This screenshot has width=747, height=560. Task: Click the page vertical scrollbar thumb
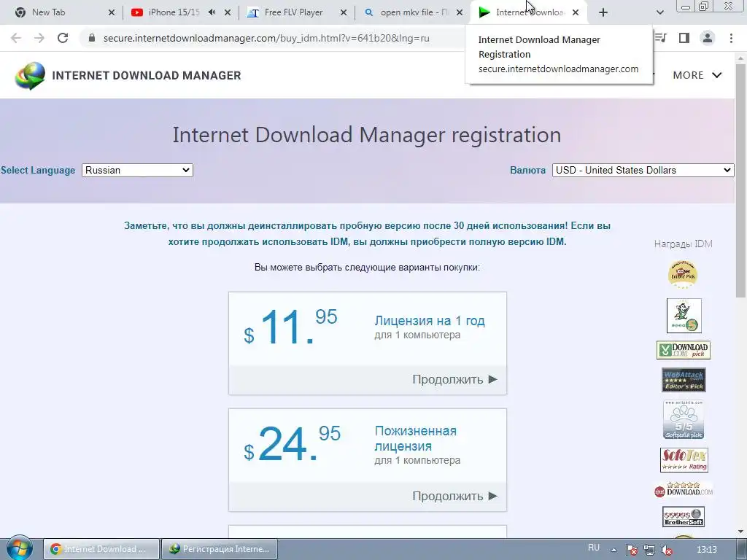(x=740, y=181)
